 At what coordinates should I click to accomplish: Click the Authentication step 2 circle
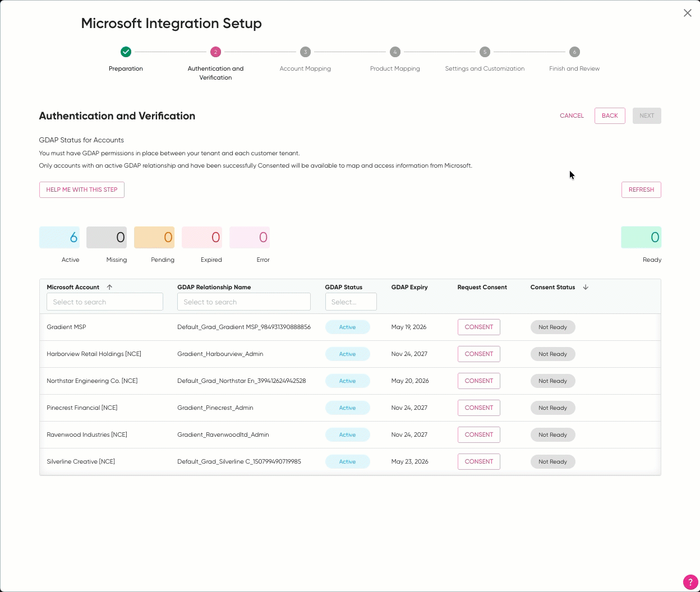tap(215, 52)
